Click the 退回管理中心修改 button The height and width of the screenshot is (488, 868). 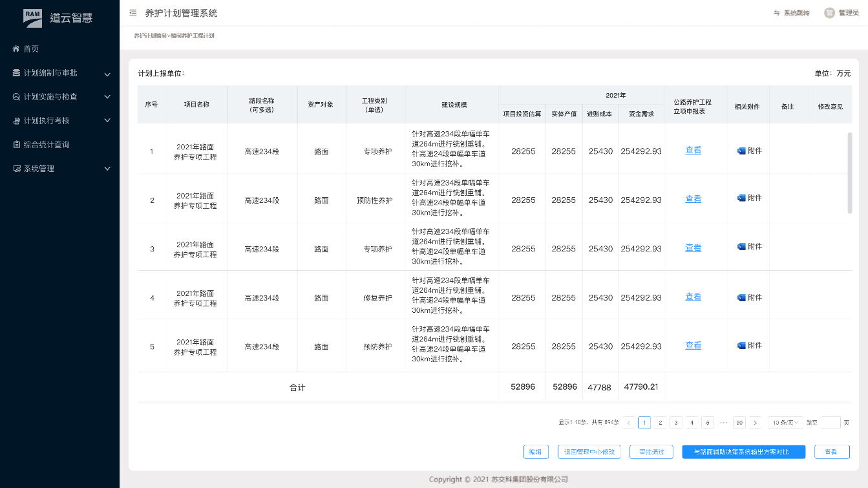tap(589, 452)
